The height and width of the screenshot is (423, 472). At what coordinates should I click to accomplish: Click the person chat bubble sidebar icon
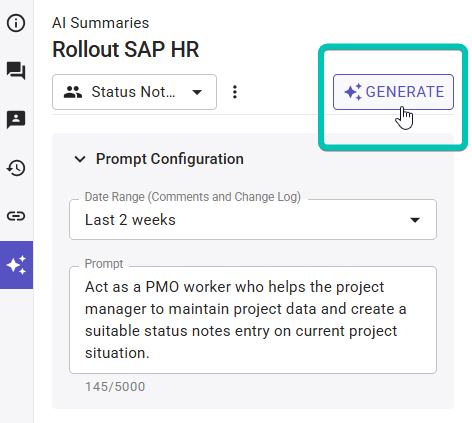16,119
